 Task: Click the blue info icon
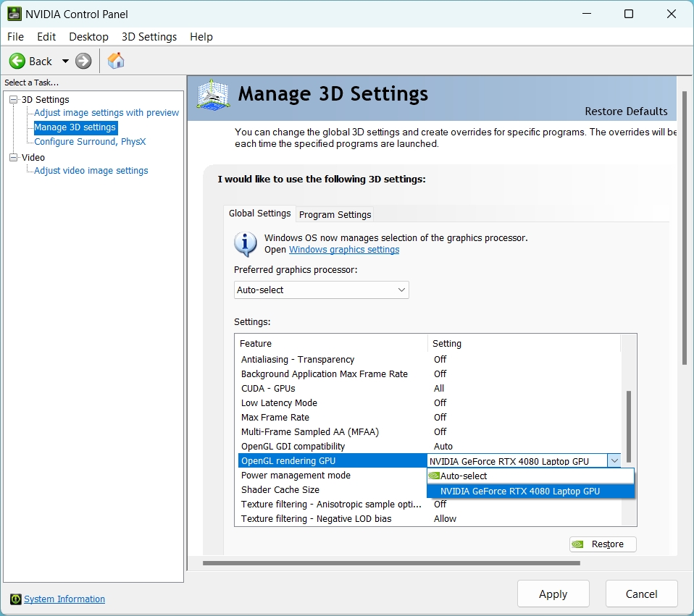coord(246,244)
